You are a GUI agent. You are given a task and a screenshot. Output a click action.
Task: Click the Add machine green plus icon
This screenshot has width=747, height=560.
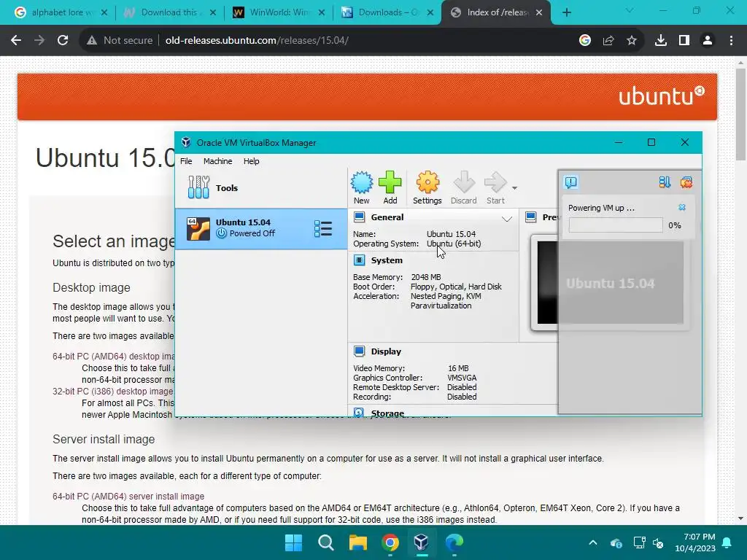(x=390, y=187)
